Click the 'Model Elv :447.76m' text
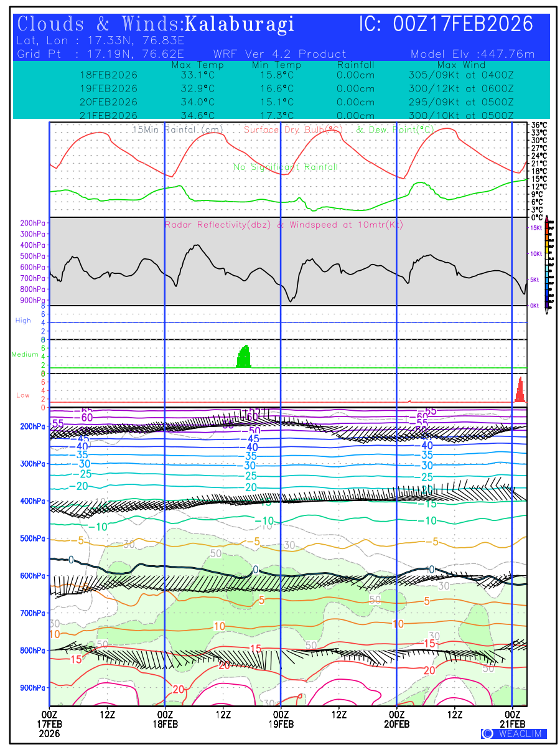The height and width of the screenshot is (747, 560). (x=473, y=54)
